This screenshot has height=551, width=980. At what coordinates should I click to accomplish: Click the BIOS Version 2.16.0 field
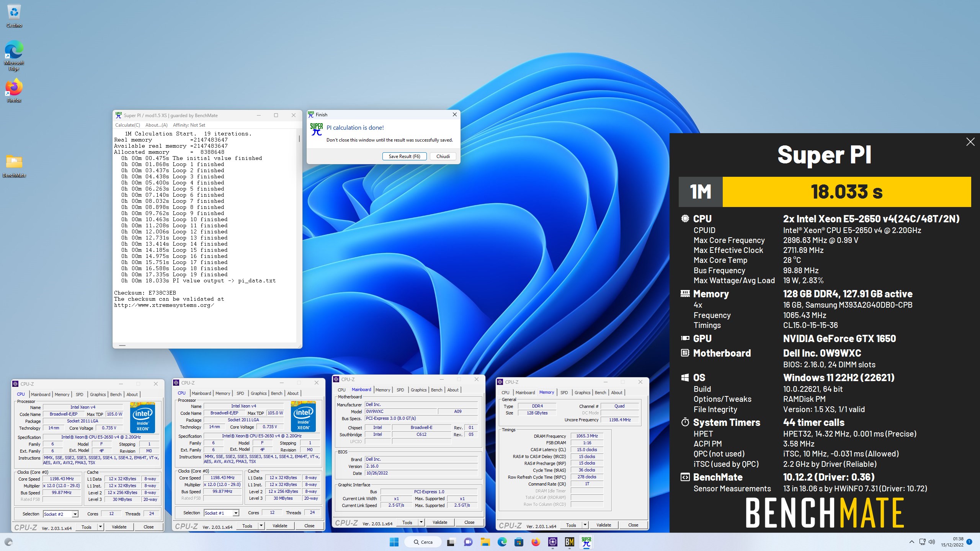(421, 466)
